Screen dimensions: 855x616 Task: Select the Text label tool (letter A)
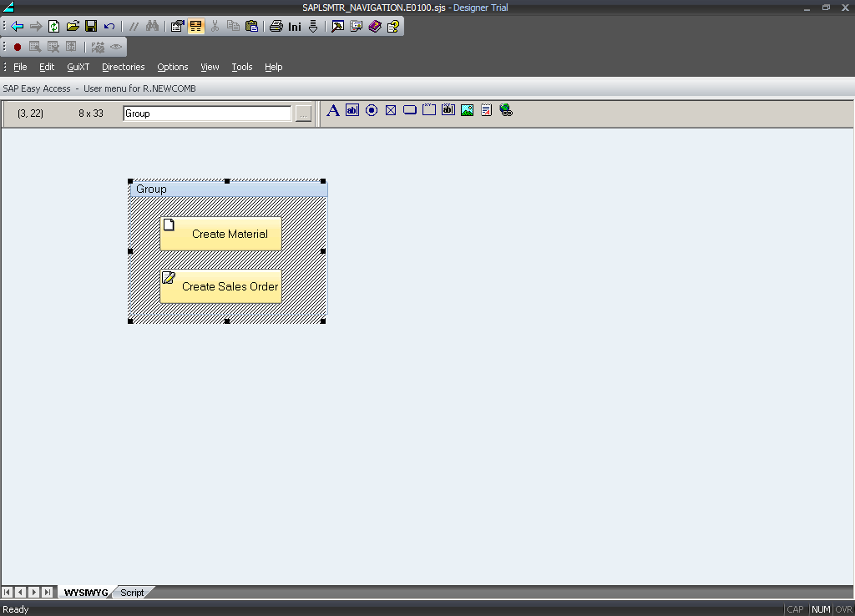click(x=332, y=110)
